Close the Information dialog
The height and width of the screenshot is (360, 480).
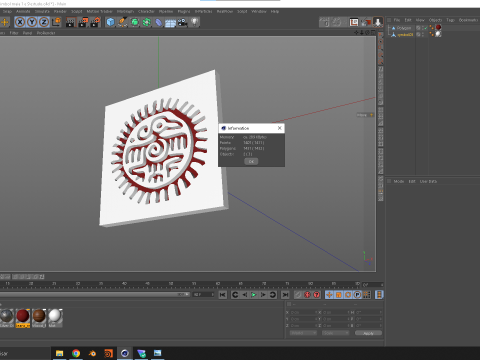tap(280, 128)
